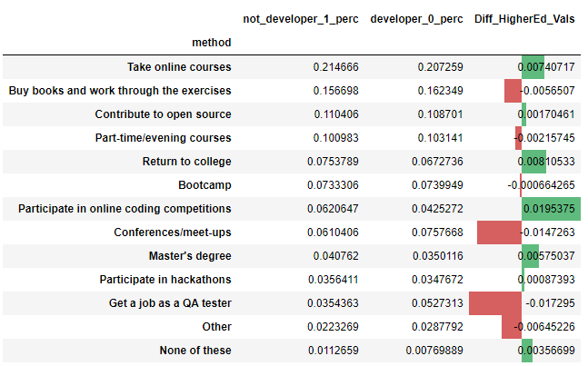
Task: Select cell value 0.0287792
Action: click(438, 326)
